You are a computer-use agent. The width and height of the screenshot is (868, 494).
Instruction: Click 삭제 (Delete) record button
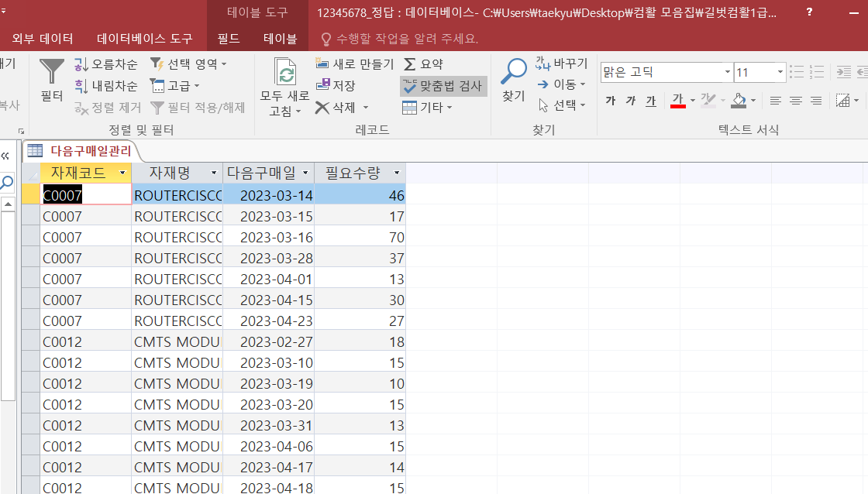coord(342,107)
